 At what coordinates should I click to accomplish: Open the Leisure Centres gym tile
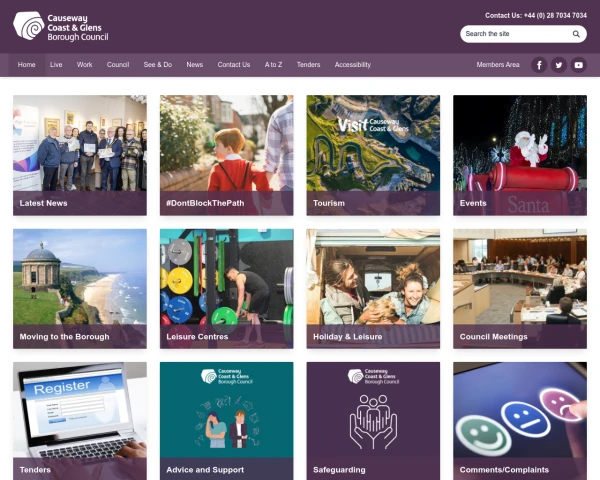pyautogui.click(x=227, y=289)
